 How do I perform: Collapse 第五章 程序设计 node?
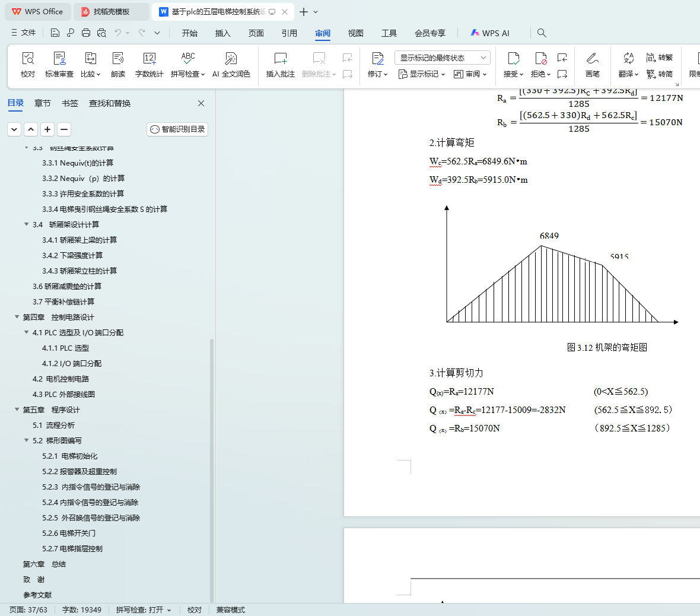click(17, 409)
